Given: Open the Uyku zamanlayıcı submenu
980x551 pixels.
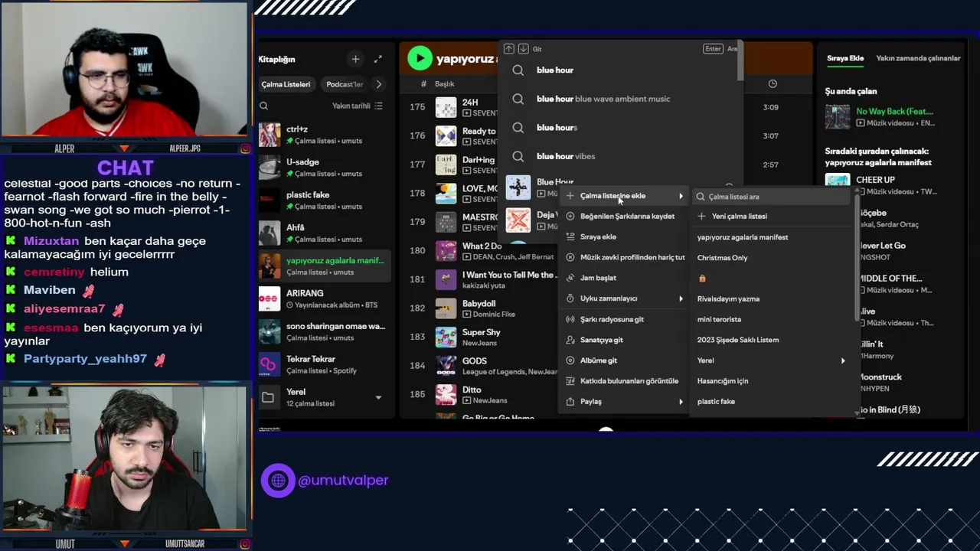Looking at the screenshot, I should tap(625, 298).
